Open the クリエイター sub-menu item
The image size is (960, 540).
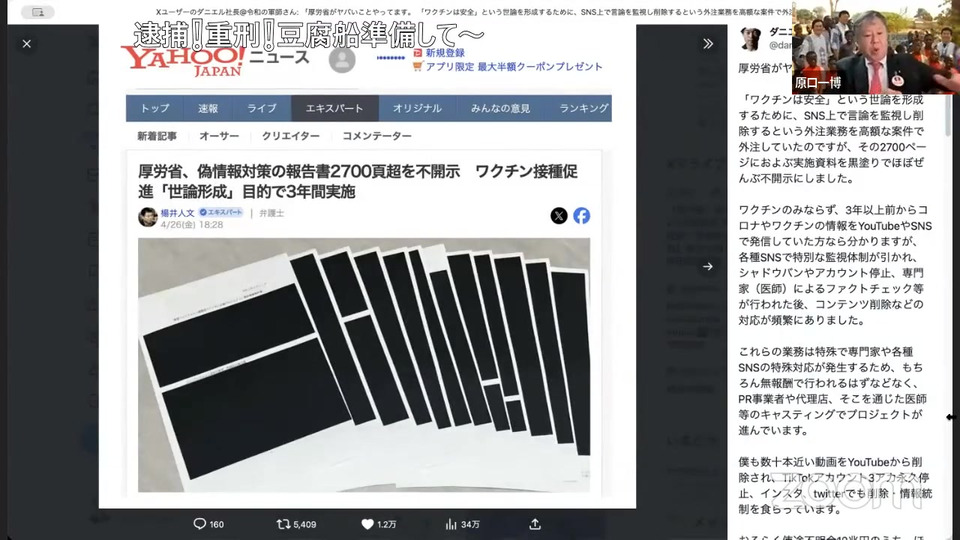pyautogui.click(x=291, y=136)
